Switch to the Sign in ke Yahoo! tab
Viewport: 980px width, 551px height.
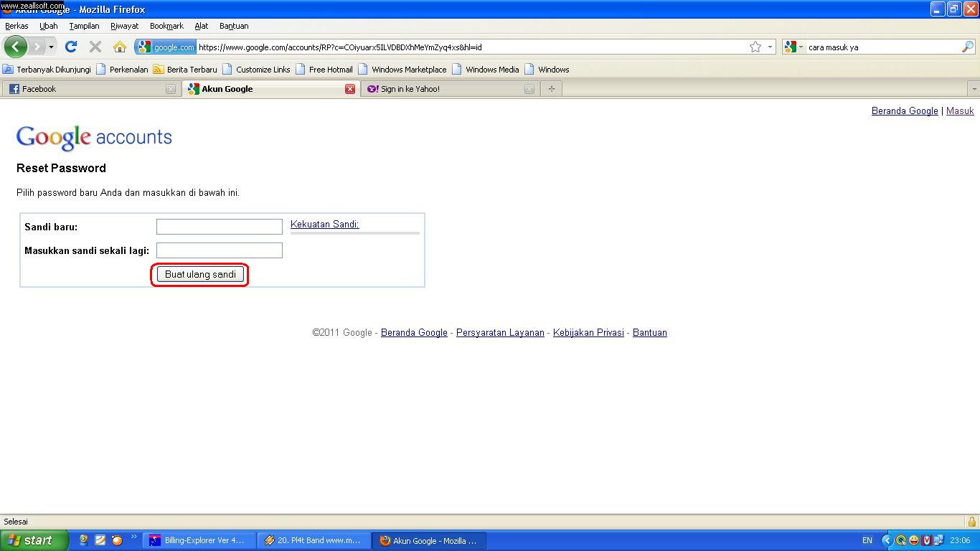(x=450, y=89)
